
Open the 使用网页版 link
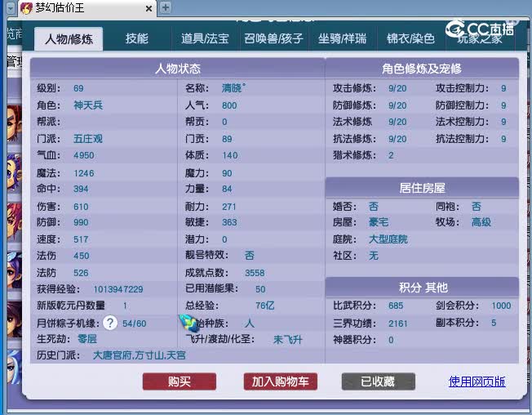pos(477,382)
